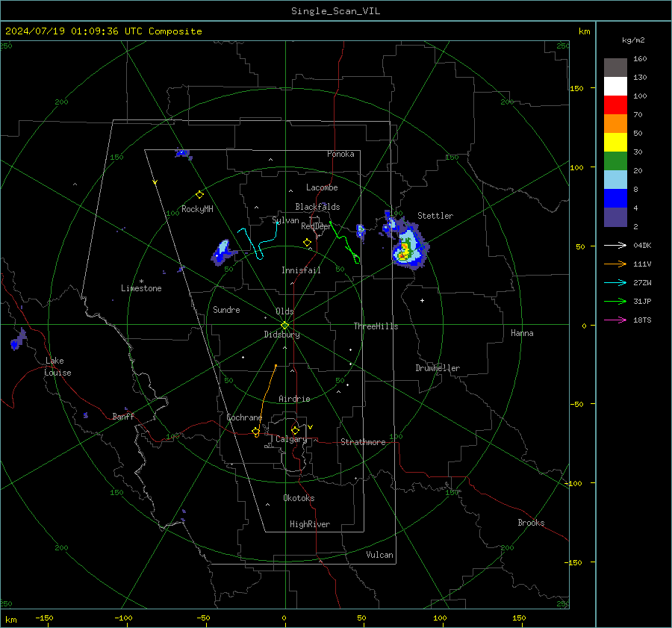This screenshot has width=672, height=628.
Task: Click the Olds town label
Action: [x=284, y=311]
